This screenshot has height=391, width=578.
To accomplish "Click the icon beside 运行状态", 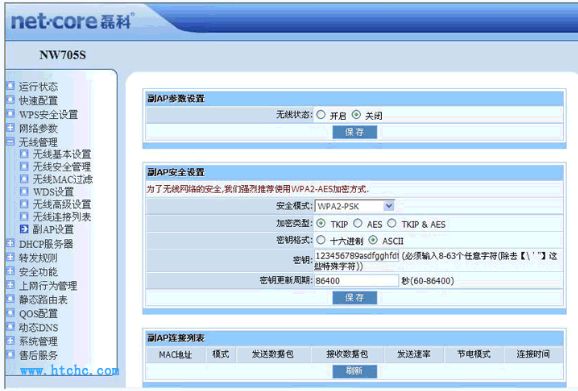I will [x=10, y=86].
